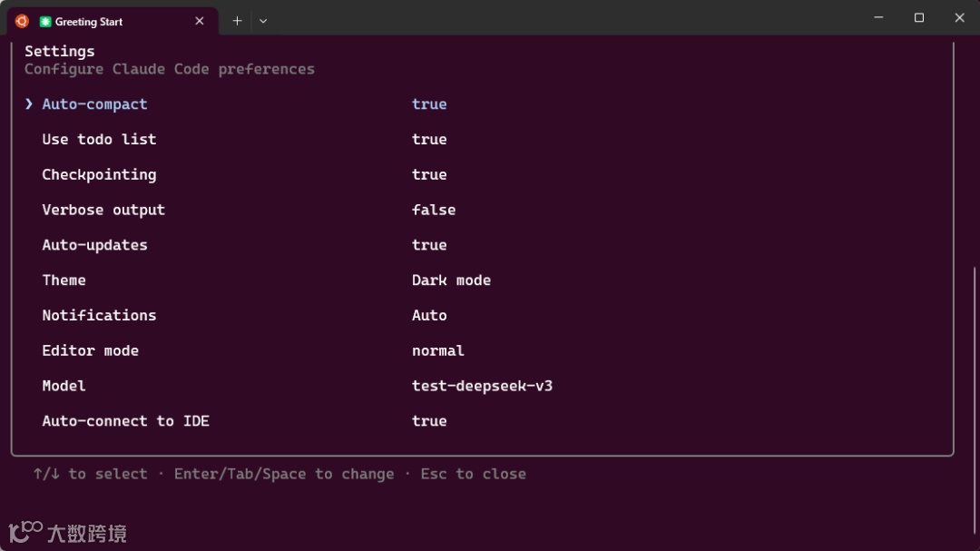Toggle the Auto-updates true value
The width and height of the screenshot is (980, 551).
[428, 245]
